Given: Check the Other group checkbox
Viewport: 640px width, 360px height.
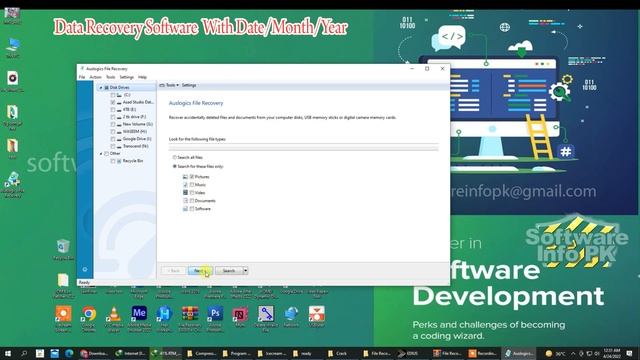Looking at the screenshot, I should pyautogui.click(x=107, y=154).
